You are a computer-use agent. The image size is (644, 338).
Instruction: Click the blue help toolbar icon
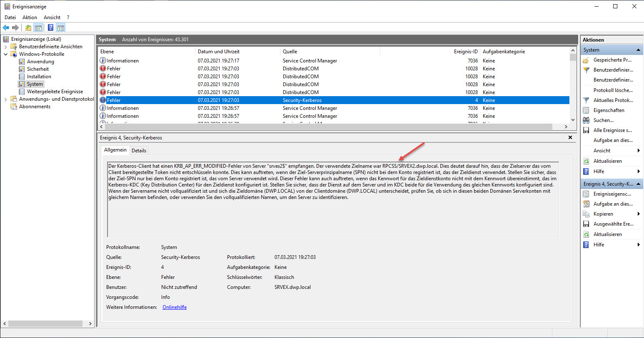click(50, 28)
